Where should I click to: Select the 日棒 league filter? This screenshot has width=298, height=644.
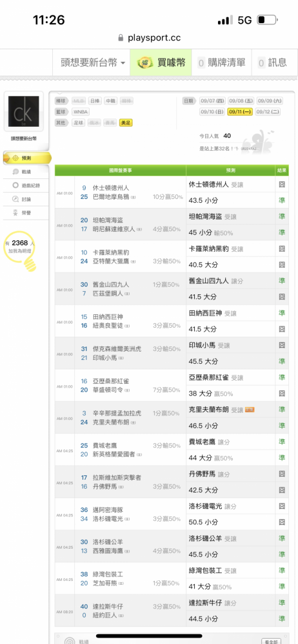tap(95, 101)
